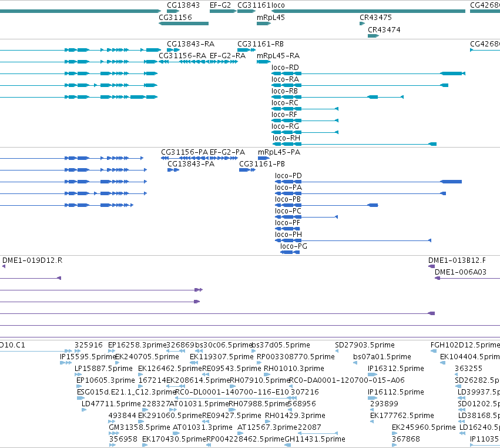Click the DME1-013B12.F clone label
Screen dimensions: 500x448
(457, 260)
